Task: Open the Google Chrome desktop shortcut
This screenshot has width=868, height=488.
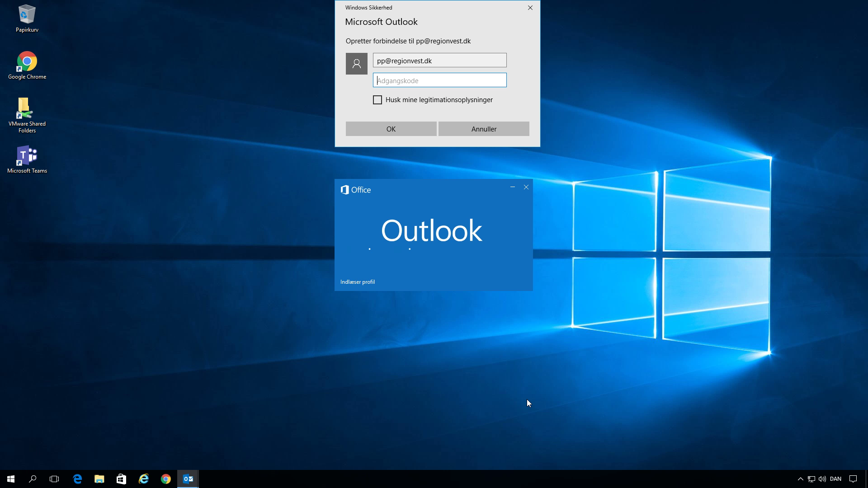Action: [x=27, y=66]
